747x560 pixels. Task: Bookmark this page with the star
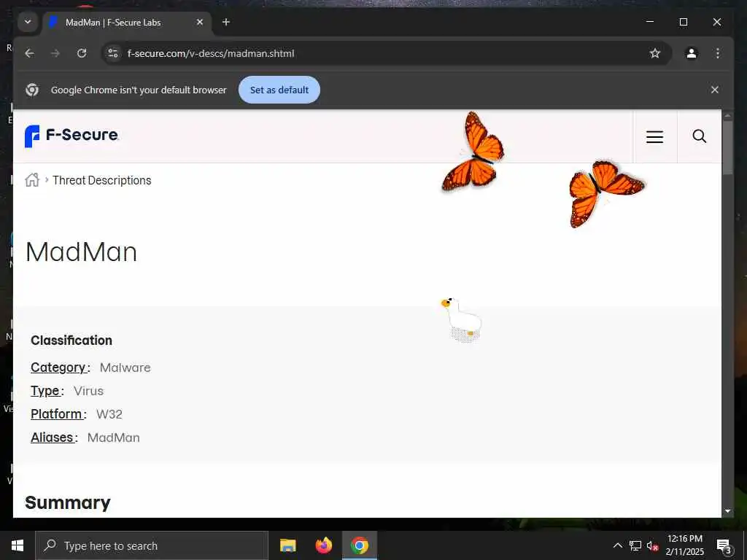pos(655,53)
